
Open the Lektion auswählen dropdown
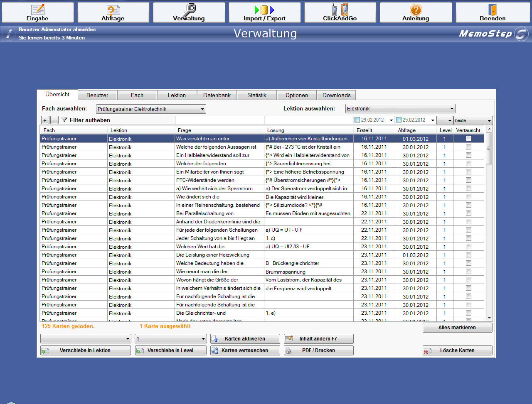coord(451,109)
